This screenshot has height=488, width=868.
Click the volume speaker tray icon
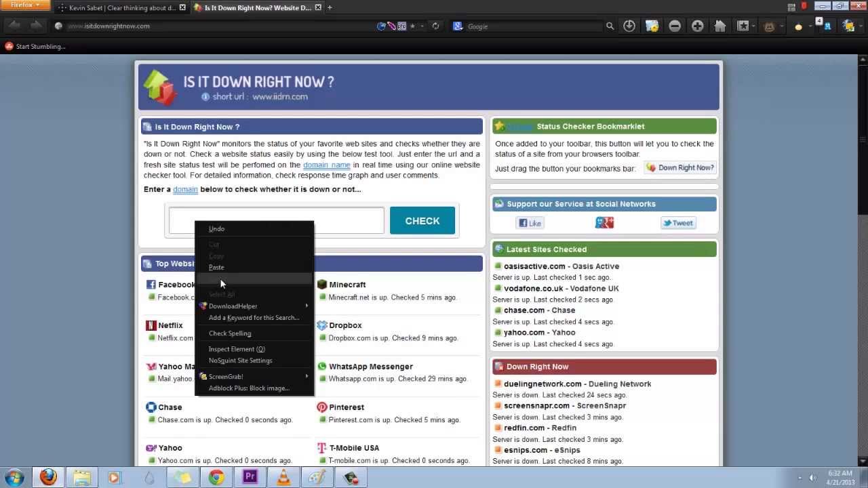[x=813, y=477]
